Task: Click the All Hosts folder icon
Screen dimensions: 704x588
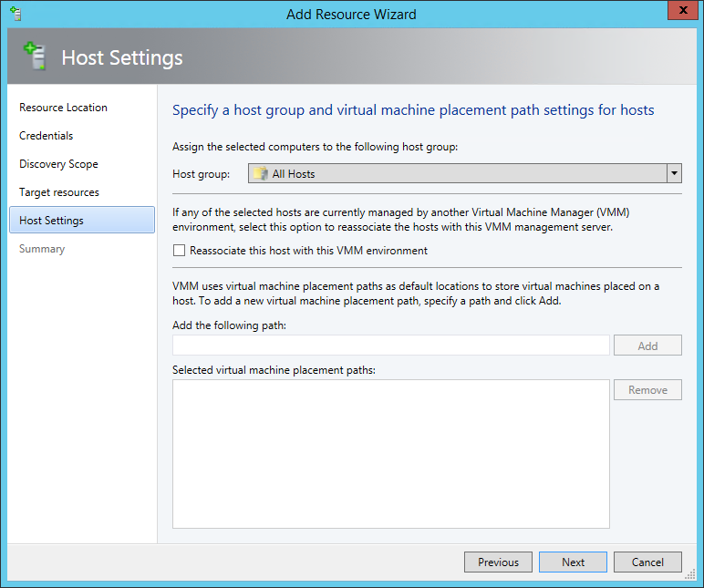Action: click(x=261, y=174)
